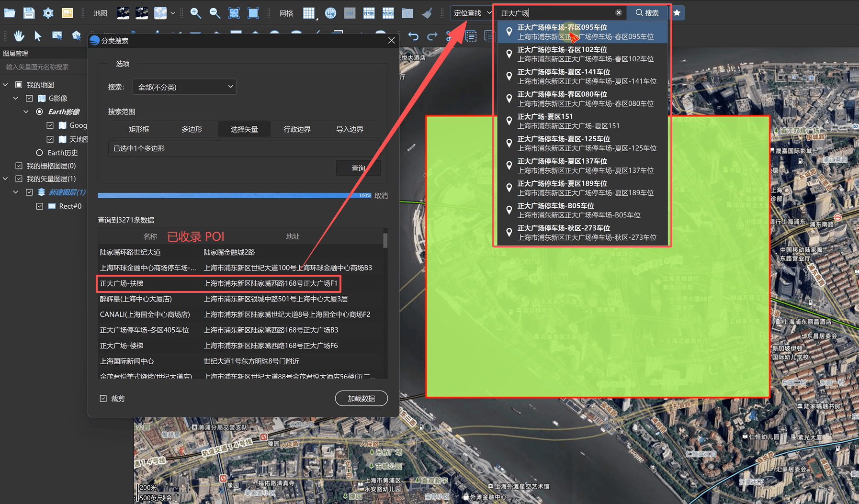Click the layer name search field

(44, 67)
